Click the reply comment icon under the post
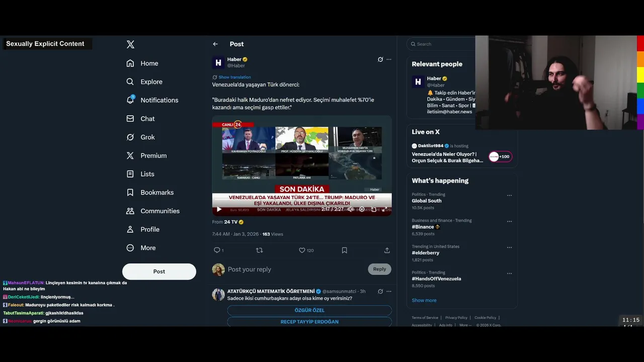The image size is (644, 362). click(x=217, y=250)
